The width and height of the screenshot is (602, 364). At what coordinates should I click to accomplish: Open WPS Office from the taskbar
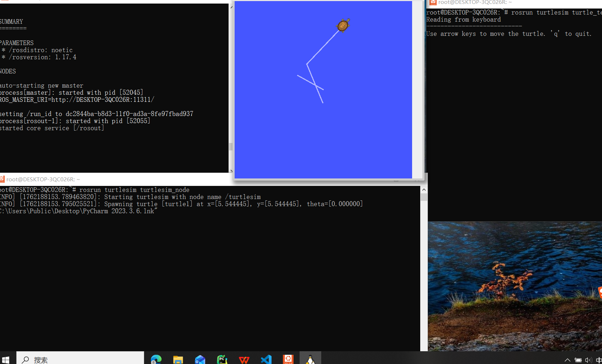coord(244,359)
